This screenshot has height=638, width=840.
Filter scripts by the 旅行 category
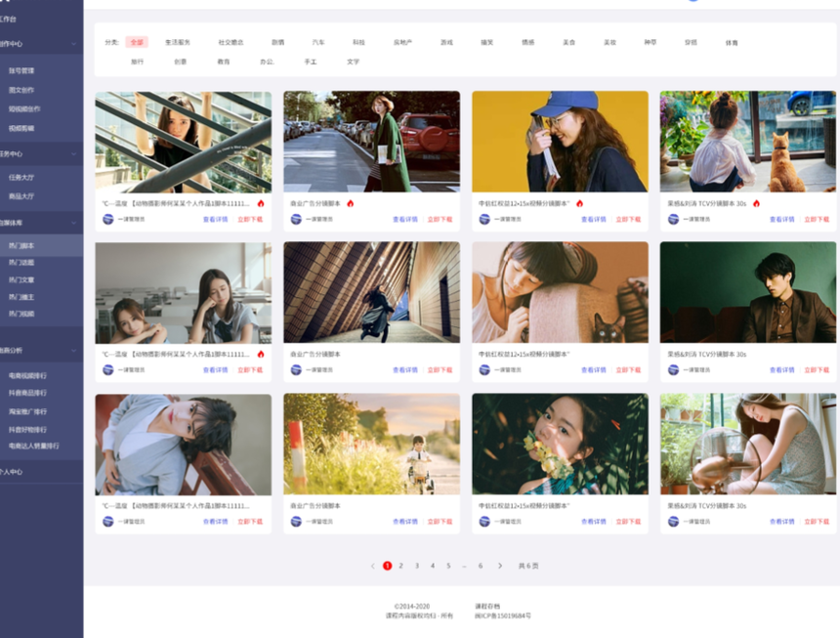tap(137, 62)
